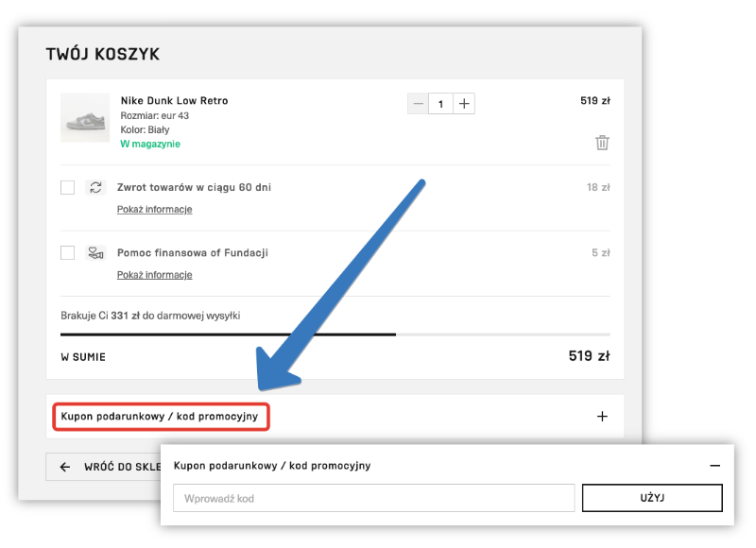
Task: Show info link under Zwrot towarów
Action: click(154, 209)
